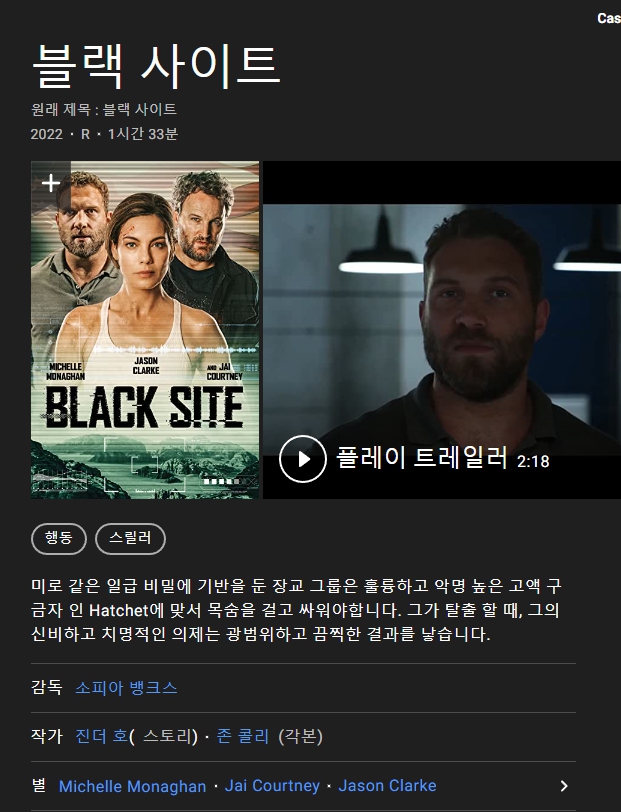Add Black Site to watchlist with plus ribbon
The width and height of the screenshot is (621, 812).
pyautogui.click(x=51, y=183)
